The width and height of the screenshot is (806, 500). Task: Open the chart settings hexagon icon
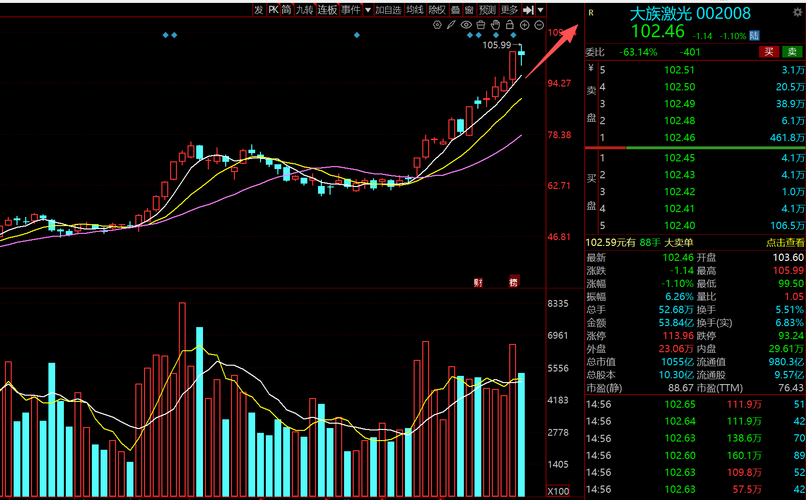point(437,25)
